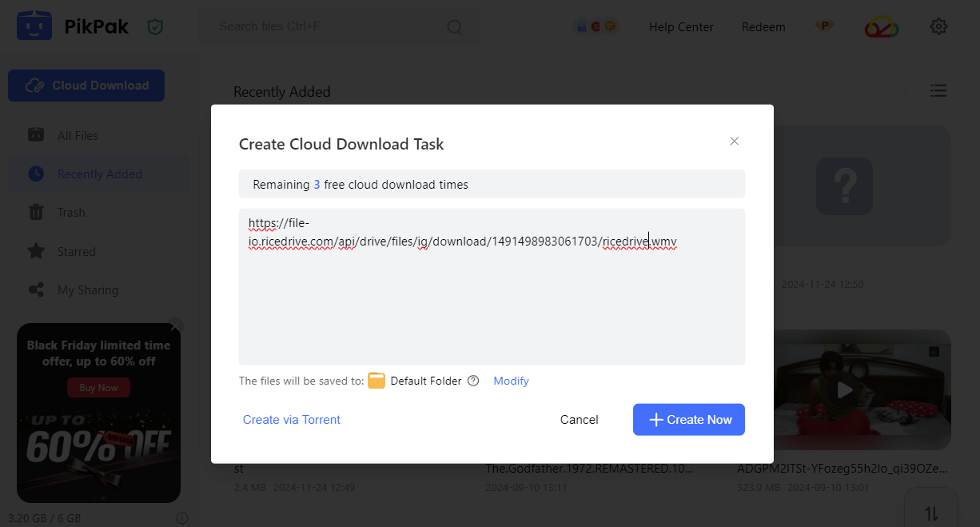Go to Starred files
Screen dimensions: 980x527
pos(76,251)
